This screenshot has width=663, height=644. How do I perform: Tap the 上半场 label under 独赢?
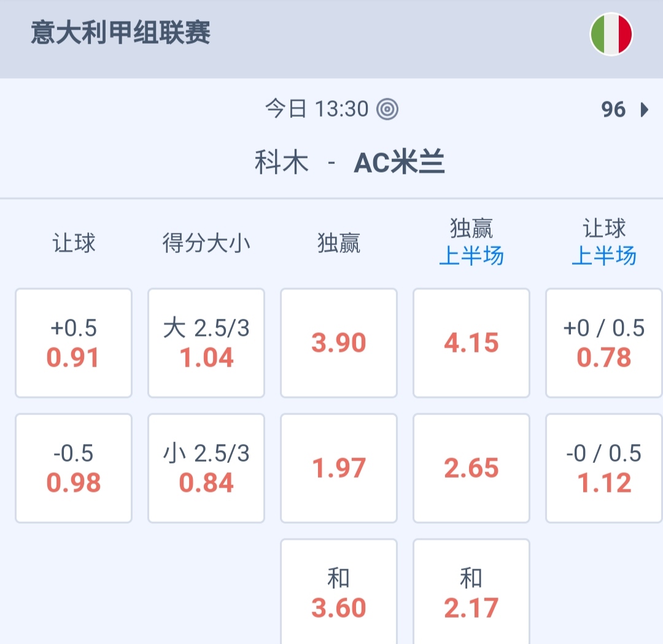pos(471,256)
